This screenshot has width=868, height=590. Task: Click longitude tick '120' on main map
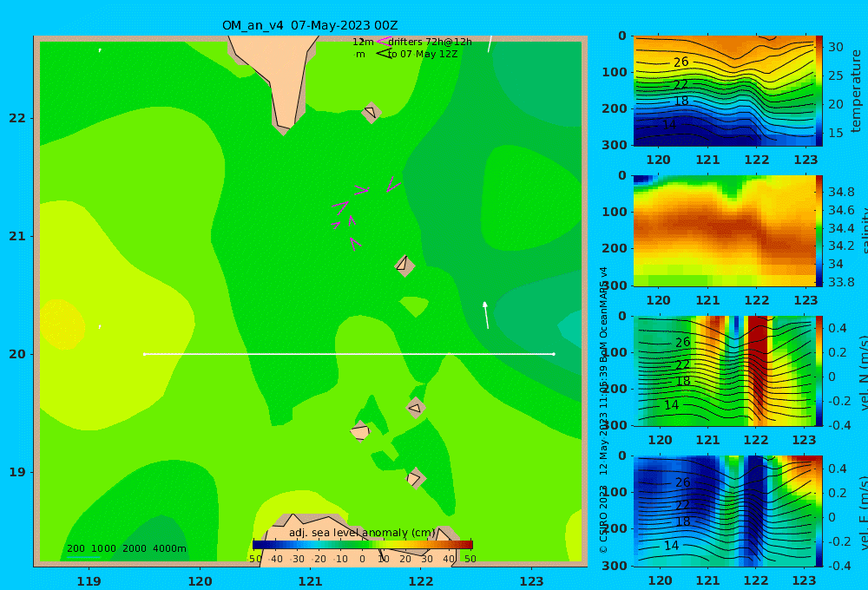coord(200,581)
